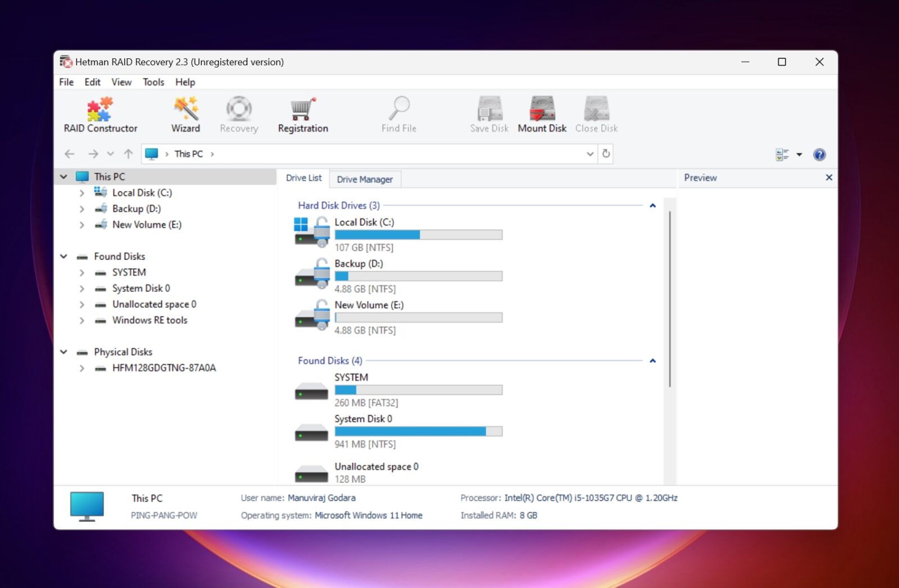Click the up-level navigation arrow
Screen dimensions: 899x588
(128, 153)
